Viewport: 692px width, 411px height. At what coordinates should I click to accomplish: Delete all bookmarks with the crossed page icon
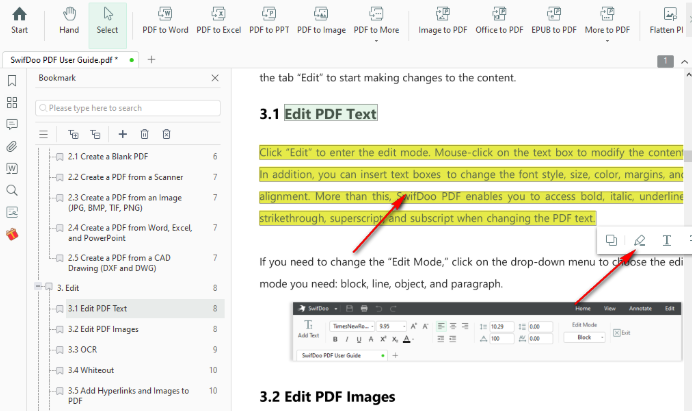166,134
